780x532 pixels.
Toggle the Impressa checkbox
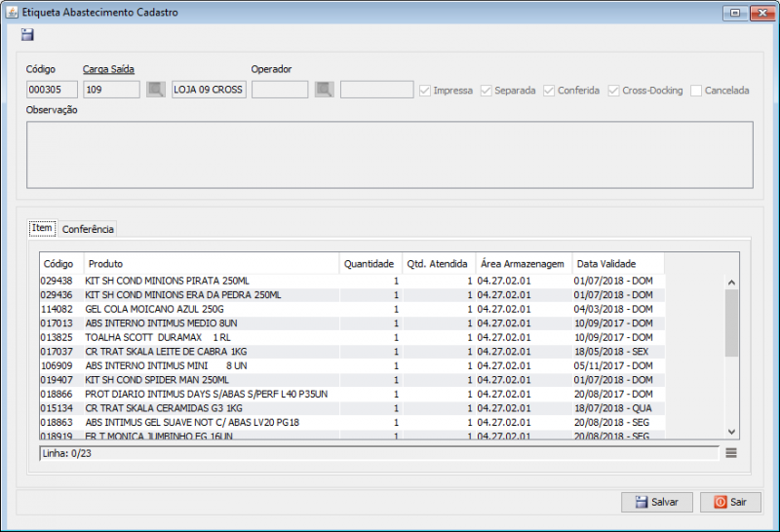tap(425, 91)
